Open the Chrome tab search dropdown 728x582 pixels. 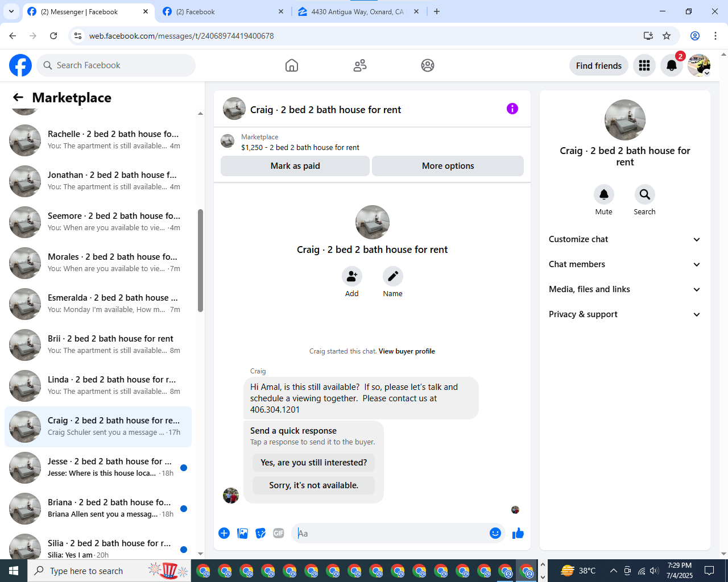pos(11,11)
